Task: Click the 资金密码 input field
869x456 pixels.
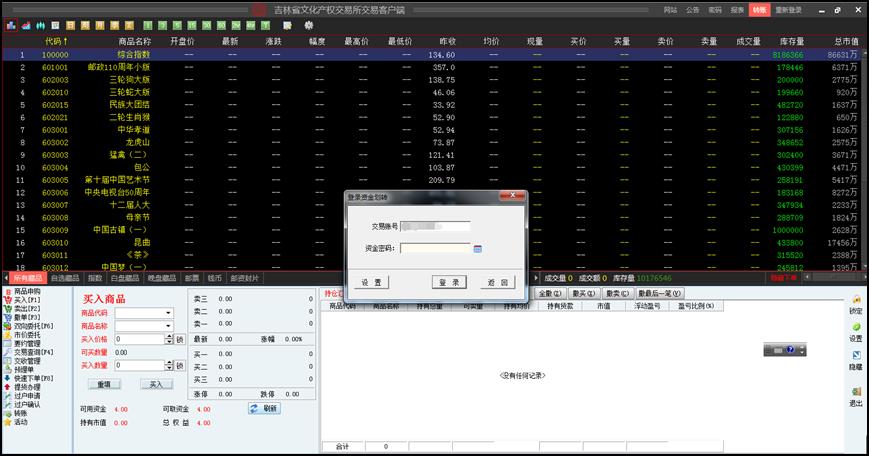Action: [435, 249]
